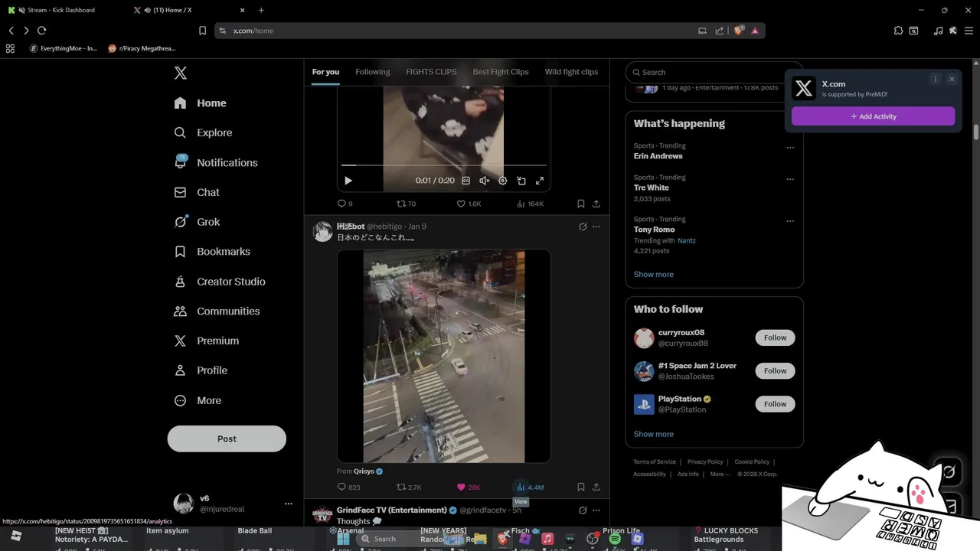Switch to the Best Fight Clips tab
The width and height of the screenshot is (980, 551).
pos(501,72)
